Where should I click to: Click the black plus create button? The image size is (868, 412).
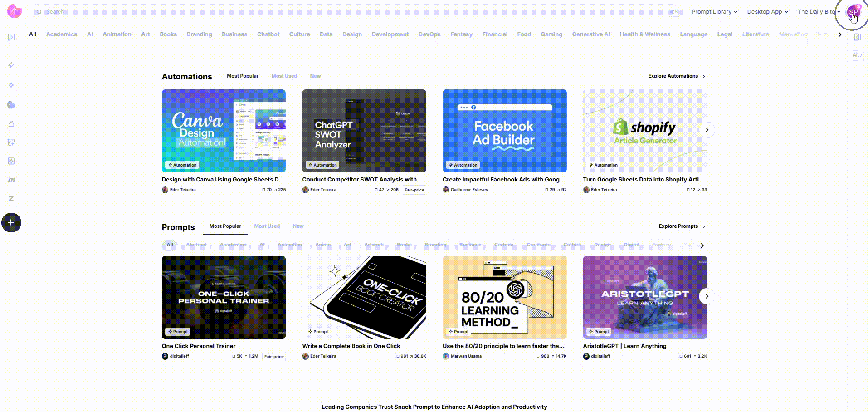pos(11,223)
